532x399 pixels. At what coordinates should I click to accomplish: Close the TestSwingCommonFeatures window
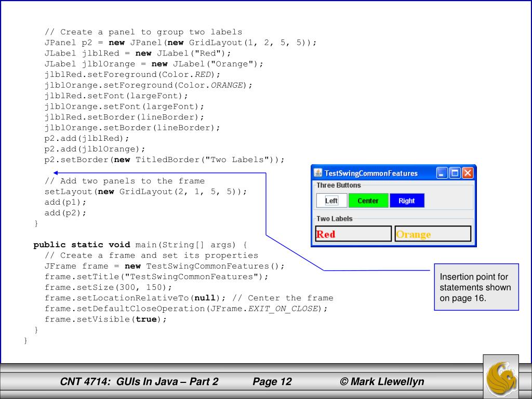468,173
